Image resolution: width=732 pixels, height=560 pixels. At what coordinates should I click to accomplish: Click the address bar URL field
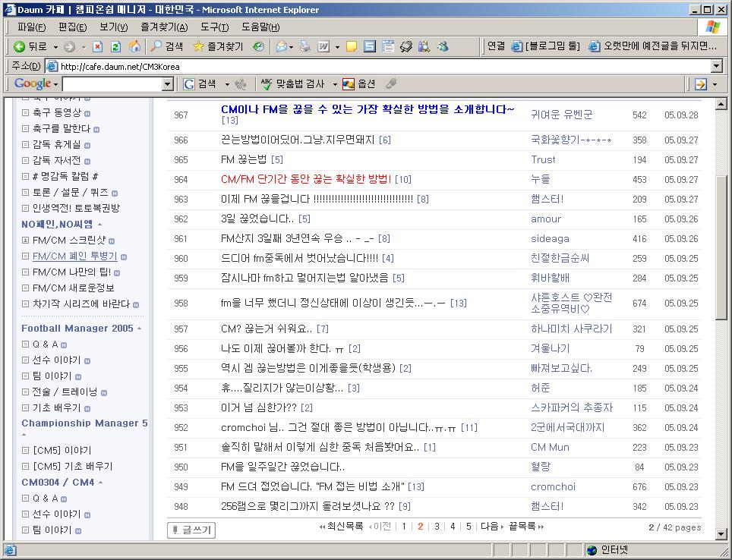pyautogui.click(x=378, y=66)
